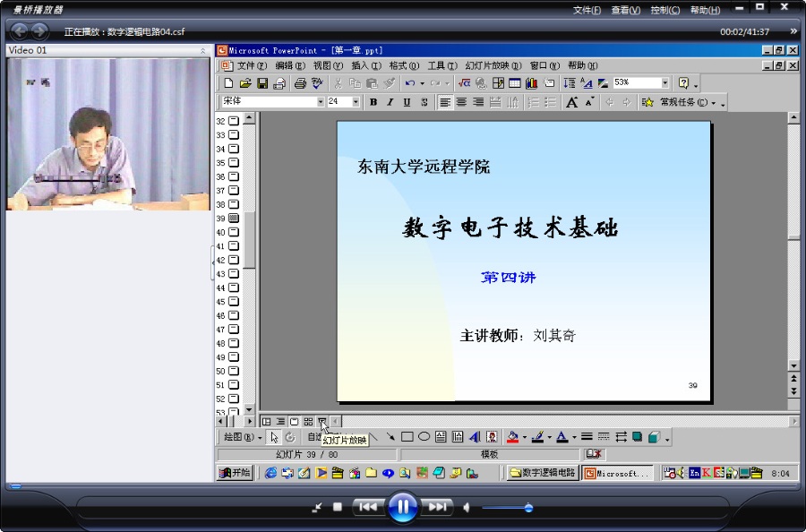
Task: Mute the player with the speaker icon
Action: [467, 508]
